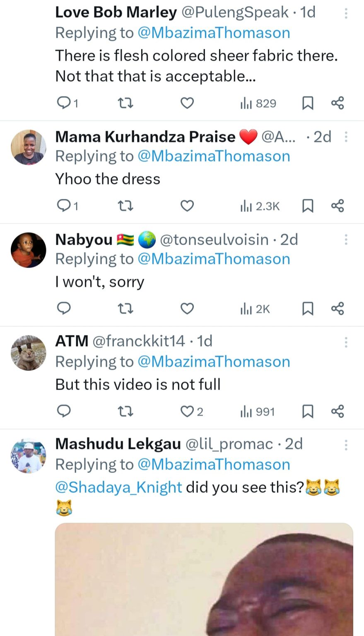The height and width of the screenshot is (636, 364).
Task: Open reply on ATM's tweet
Action: (64, 411)
